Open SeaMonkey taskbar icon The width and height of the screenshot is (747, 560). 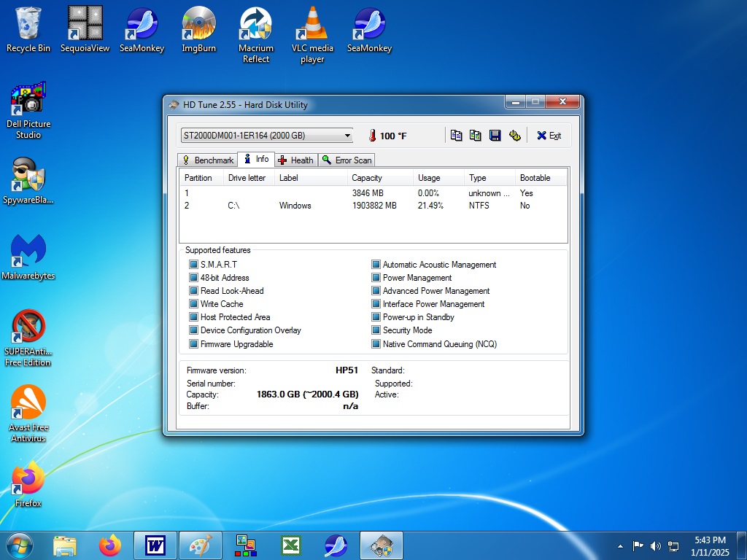[336, 545]
